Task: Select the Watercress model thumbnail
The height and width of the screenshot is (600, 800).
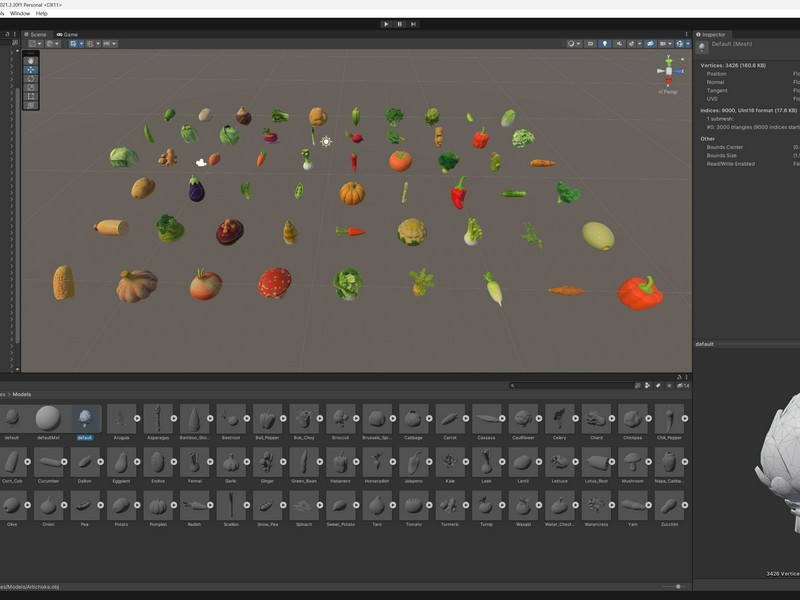Action: 596,505
